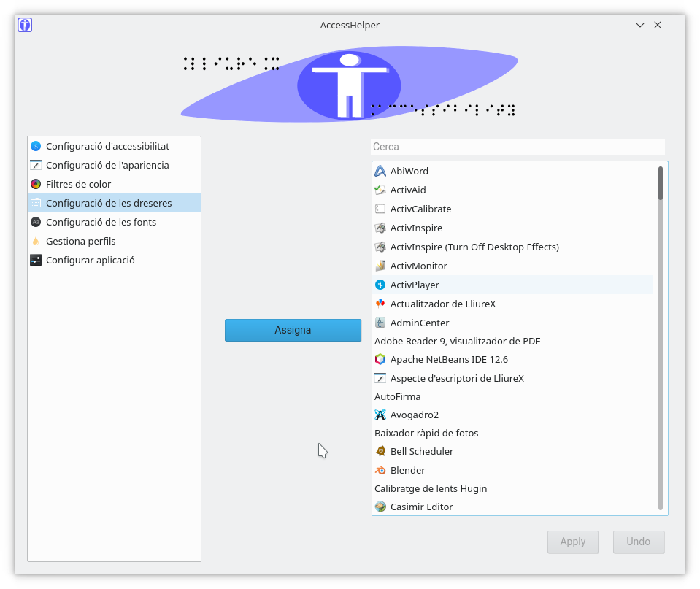Click the AbiWord app icon
Image resolution: width=700 pixels, height=589 pixels.
tap(380, 171)
